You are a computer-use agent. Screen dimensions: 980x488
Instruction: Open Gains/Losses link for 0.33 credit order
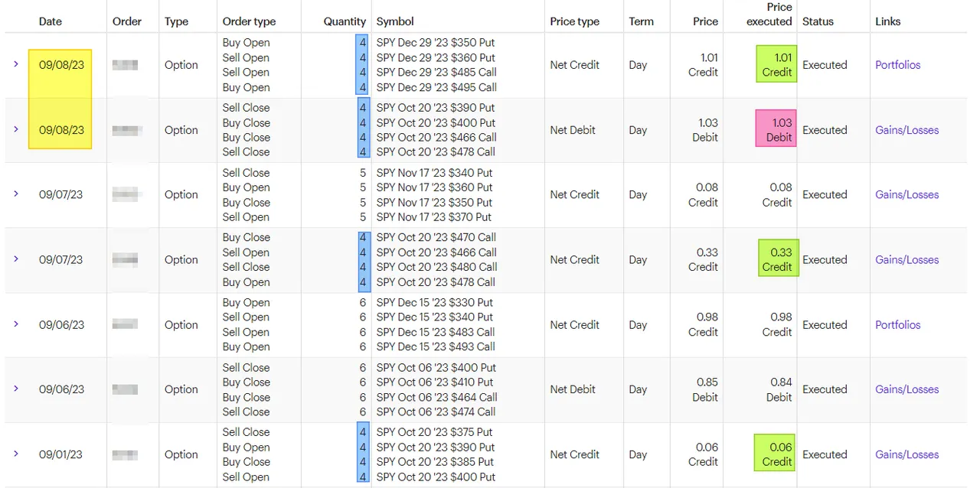(906, 259)
